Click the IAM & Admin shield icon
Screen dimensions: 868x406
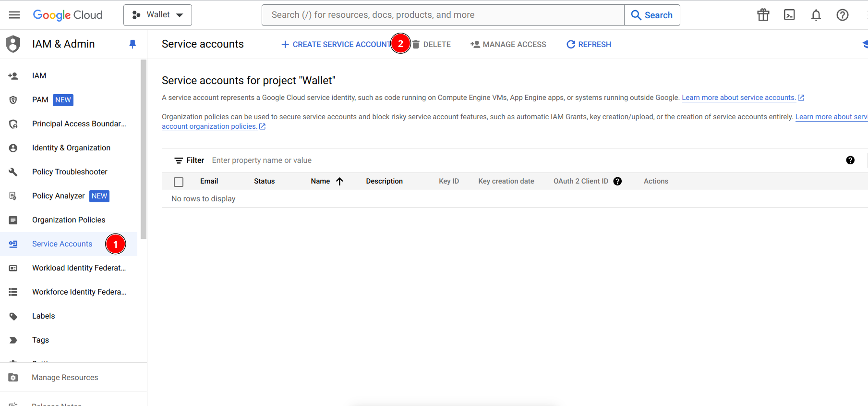tap(13, 44)
